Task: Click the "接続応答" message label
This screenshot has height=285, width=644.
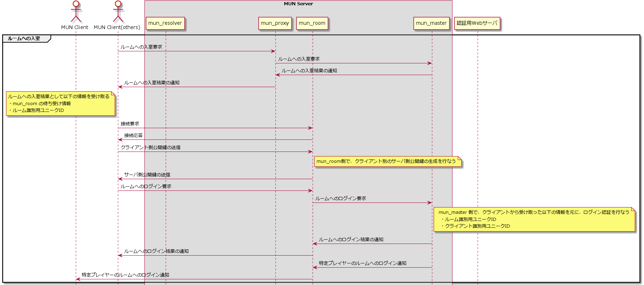Action: pos(133,136)
